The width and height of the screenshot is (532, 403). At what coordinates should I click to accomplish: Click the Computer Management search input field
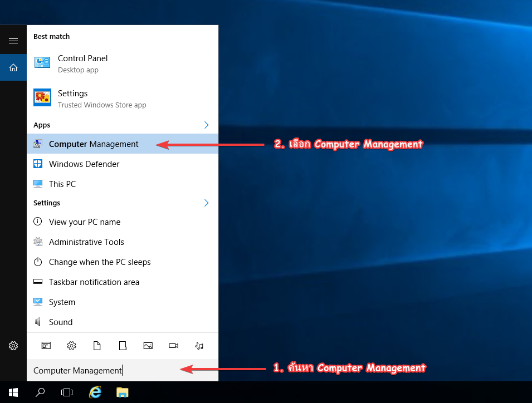123,370
